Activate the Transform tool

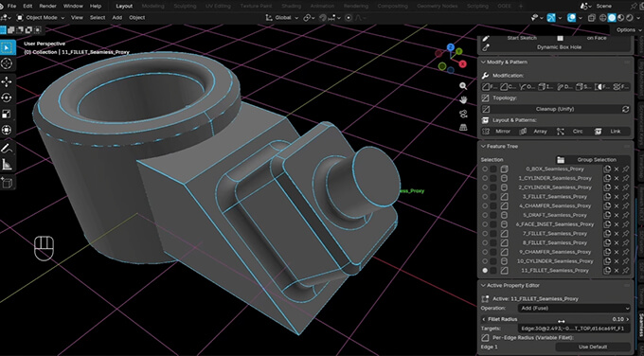[7, 130]
